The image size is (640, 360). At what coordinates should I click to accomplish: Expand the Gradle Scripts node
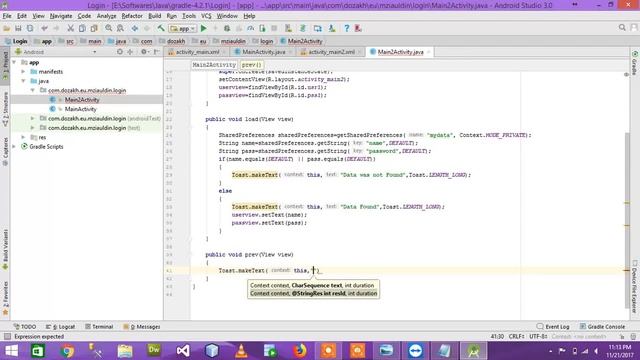15,147
